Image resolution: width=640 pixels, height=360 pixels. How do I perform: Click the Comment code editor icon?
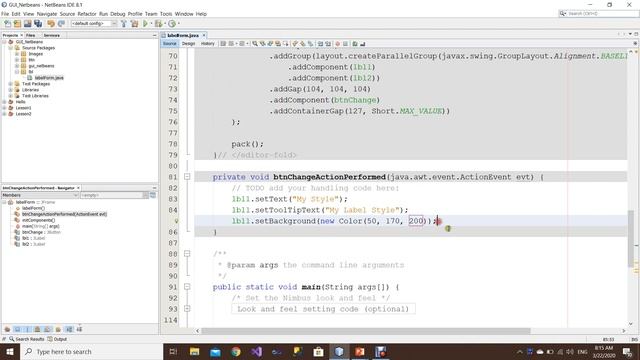(x=355, y=44)
